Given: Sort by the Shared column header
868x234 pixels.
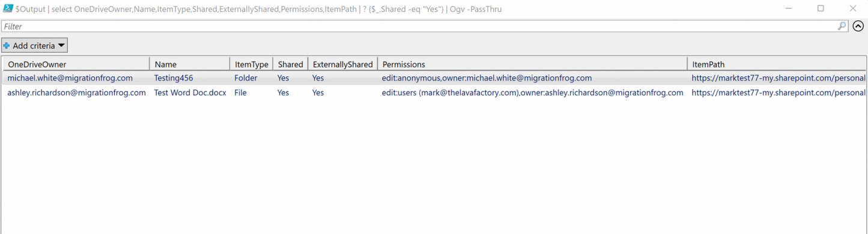Looking at the screenshot, I should pos(291,64).
